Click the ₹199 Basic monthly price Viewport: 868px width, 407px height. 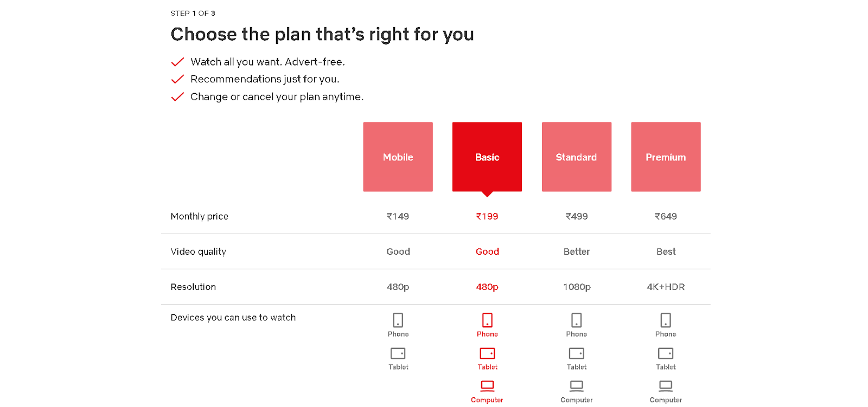[487, 216]
